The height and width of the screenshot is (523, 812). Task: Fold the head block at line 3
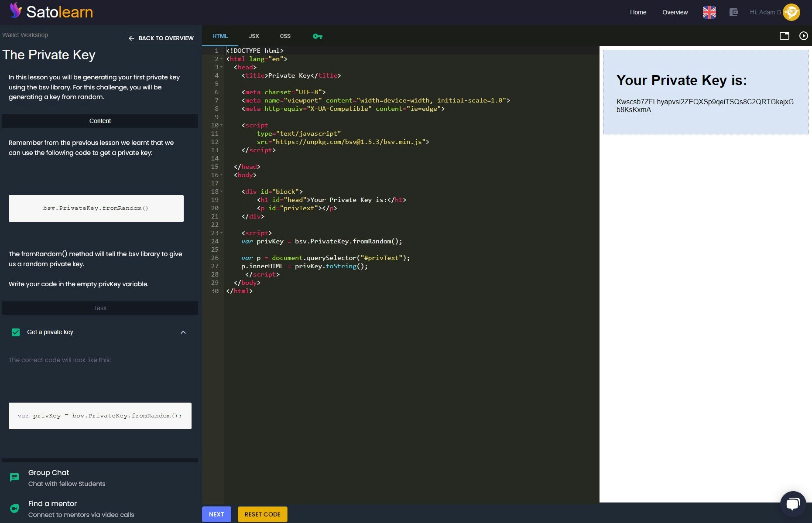222,67
